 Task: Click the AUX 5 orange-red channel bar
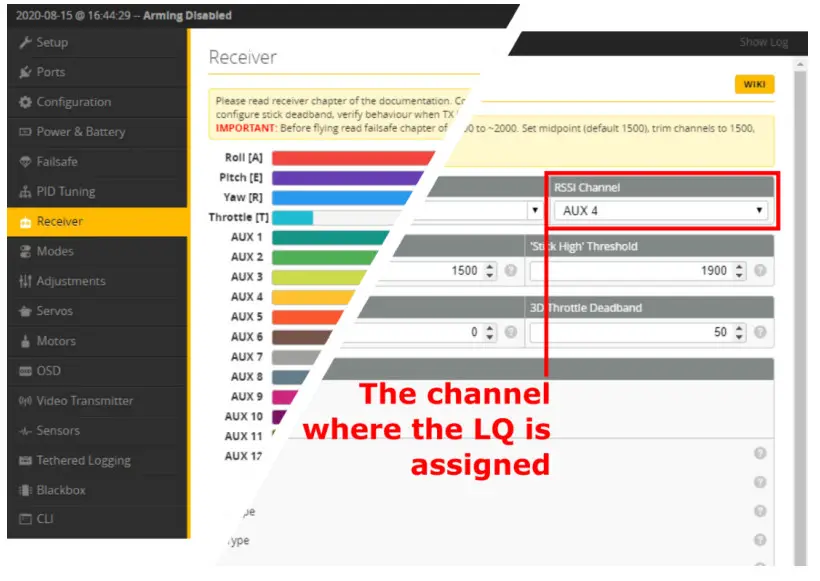coord(308,317)
